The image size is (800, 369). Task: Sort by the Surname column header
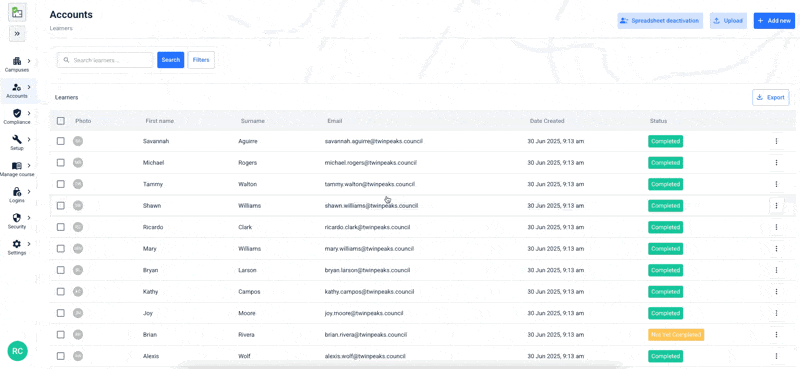pos(253,121)
